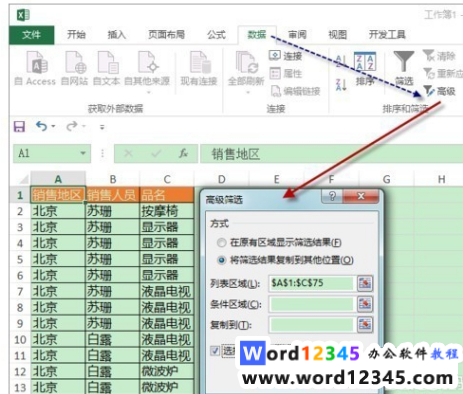Open the Sort (排序) dialog
This screenshot has height=394, width=463.
click(365, 68)
